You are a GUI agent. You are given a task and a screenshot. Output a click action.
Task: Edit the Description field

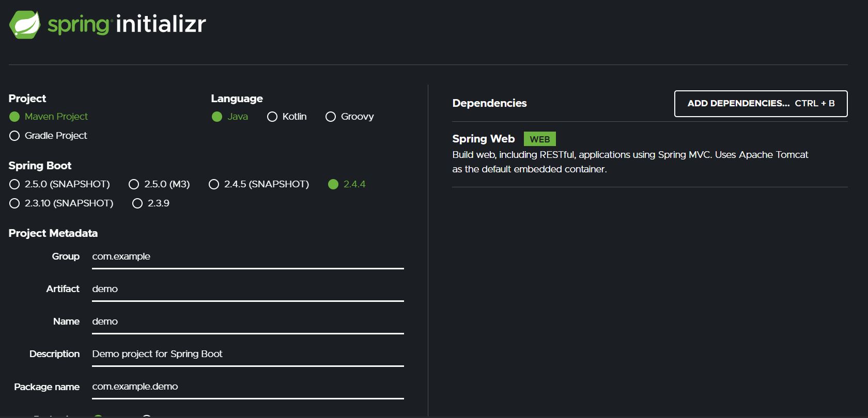pos(248,355)
